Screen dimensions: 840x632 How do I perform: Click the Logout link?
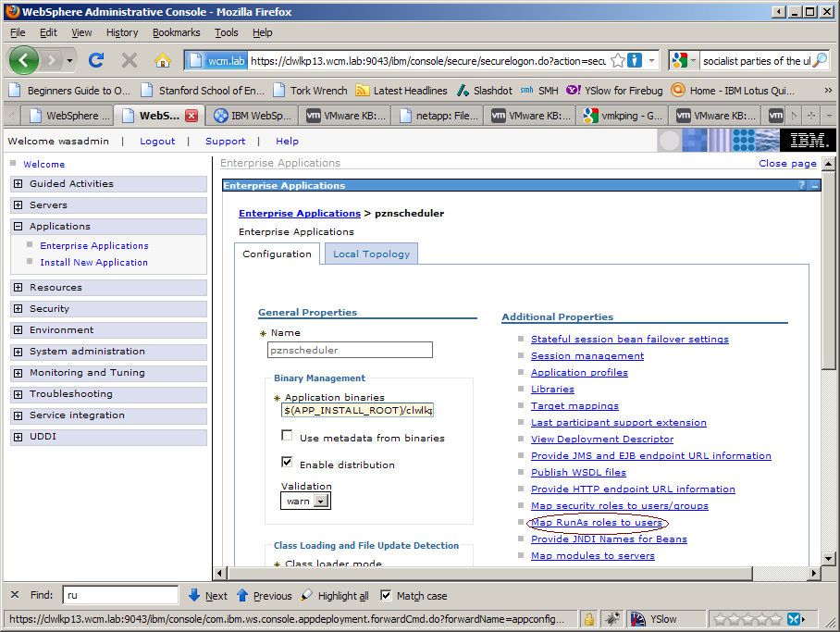[157, 142]
